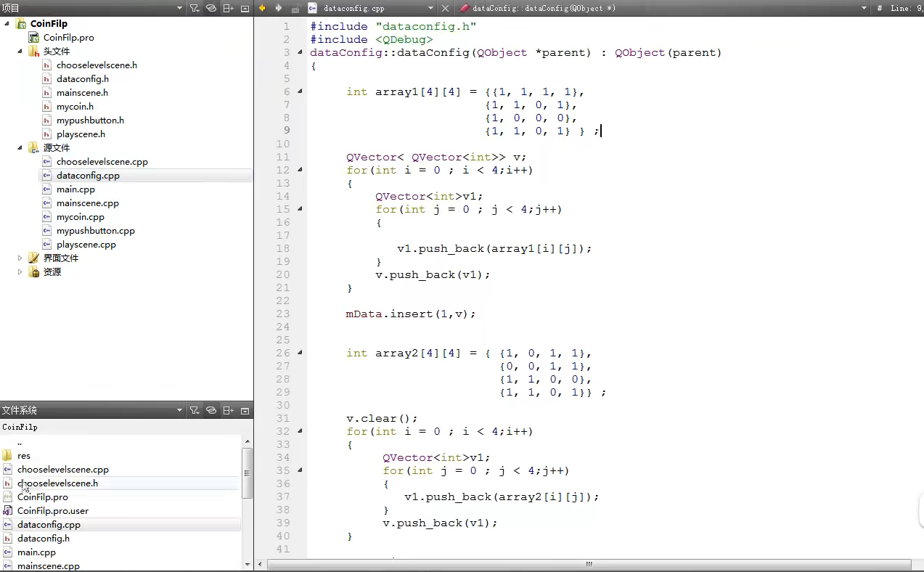The image size is (924, 572).
Task: Select CoinFilp.pro in file system list
Action: click(43, 497)
